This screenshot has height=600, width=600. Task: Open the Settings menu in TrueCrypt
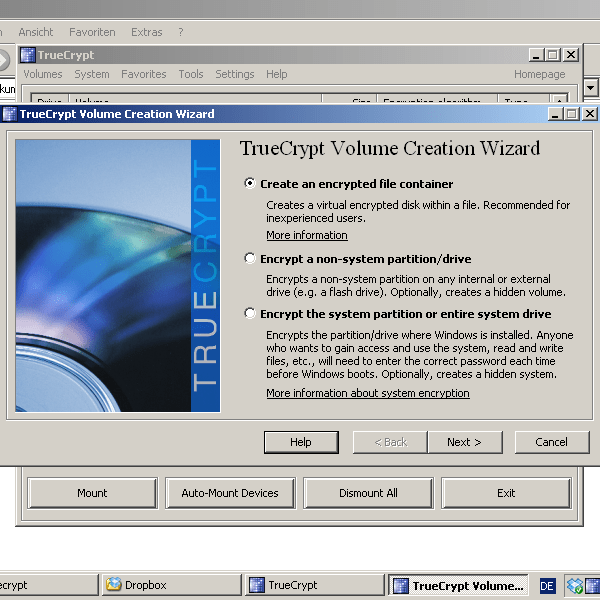[x=235, y=74]
